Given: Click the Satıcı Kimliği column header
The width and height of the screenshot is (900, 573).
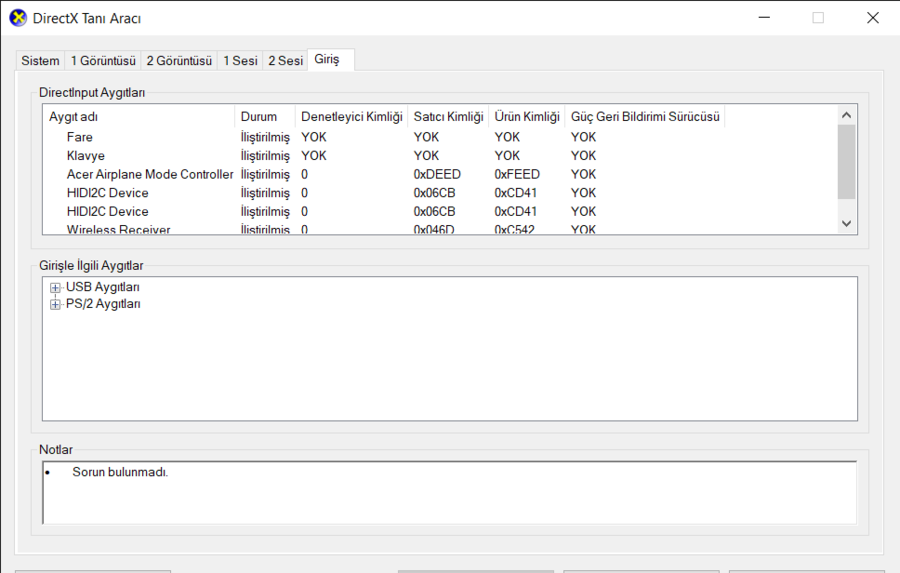Looking at the screenshot, I should [x=447, y=117].
